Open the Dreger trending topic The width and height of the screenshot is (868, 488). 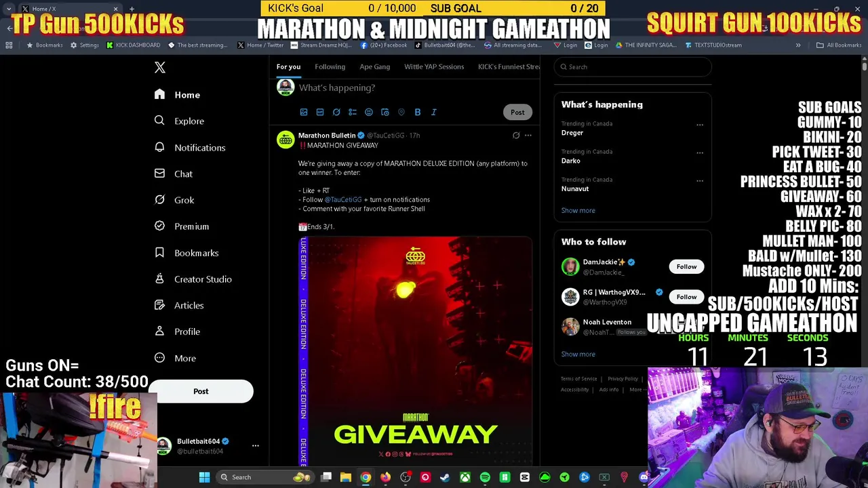tap(572, 133)
